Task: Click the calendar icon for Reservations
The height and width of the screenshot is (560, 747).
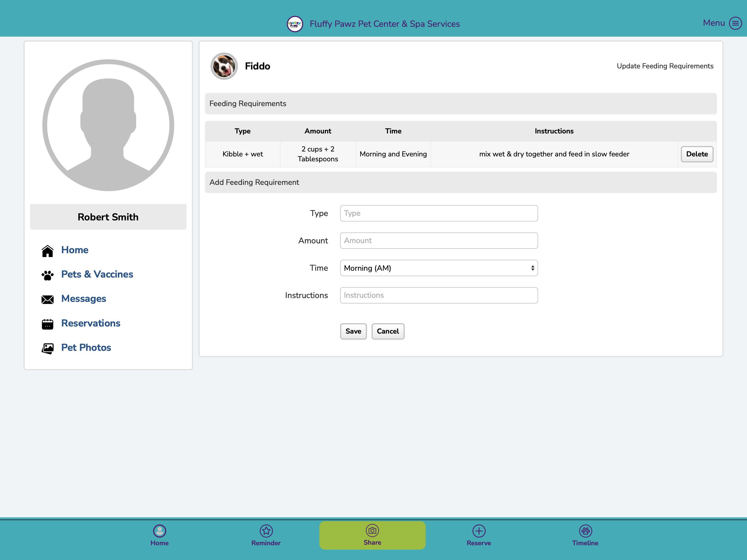Action: pyautogui.click(x=48, y=324)
